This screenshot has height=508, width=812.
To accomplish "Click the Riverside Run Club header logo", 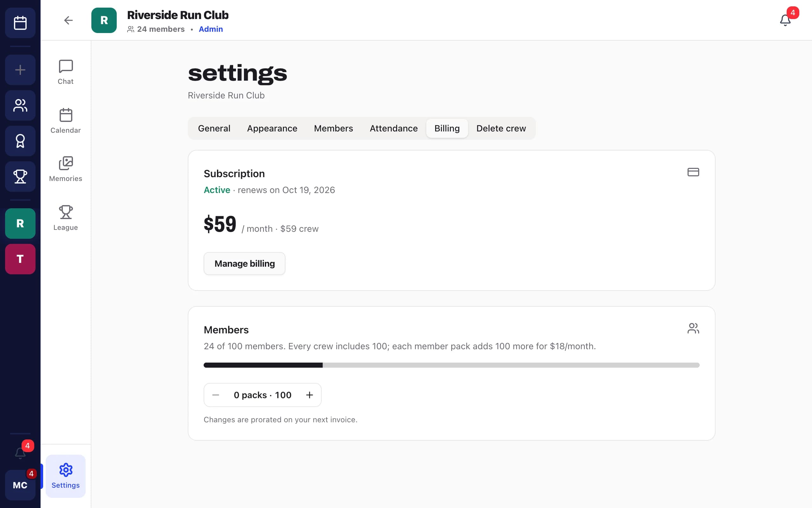I will pos(104,20).
